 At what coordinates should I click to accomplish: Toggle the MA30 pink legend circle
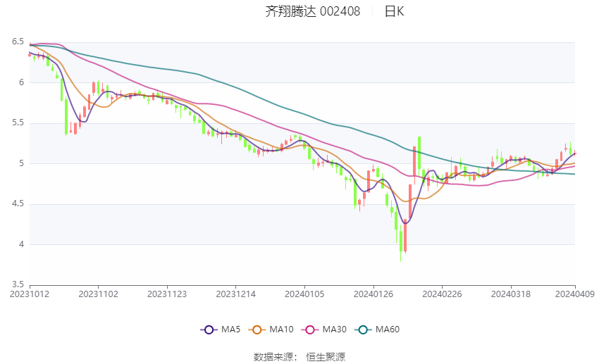point(310,330)
